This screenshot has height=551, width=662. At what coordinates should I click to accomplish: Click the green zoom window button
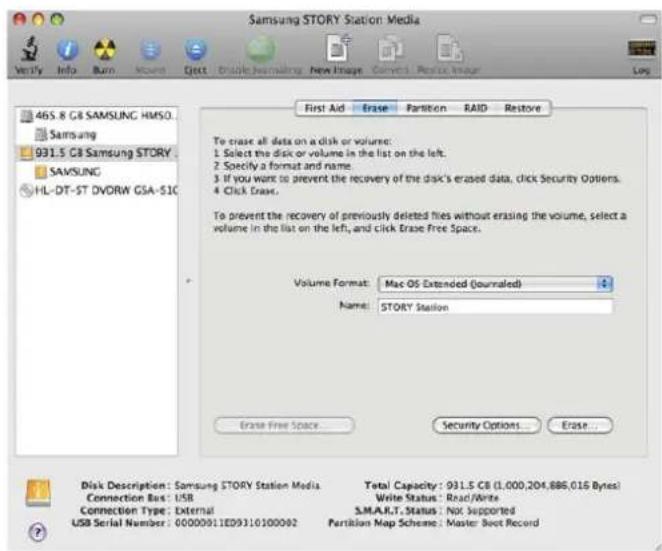[57, 19]
